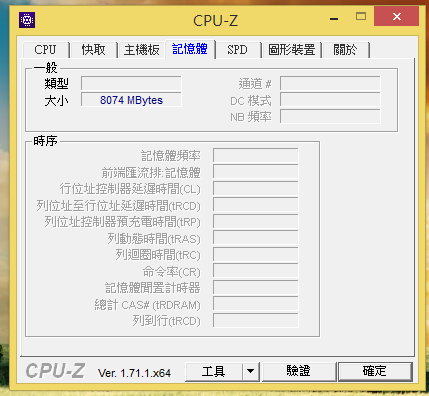Open the 圖形裝置 tab

(x=292, y=50)
